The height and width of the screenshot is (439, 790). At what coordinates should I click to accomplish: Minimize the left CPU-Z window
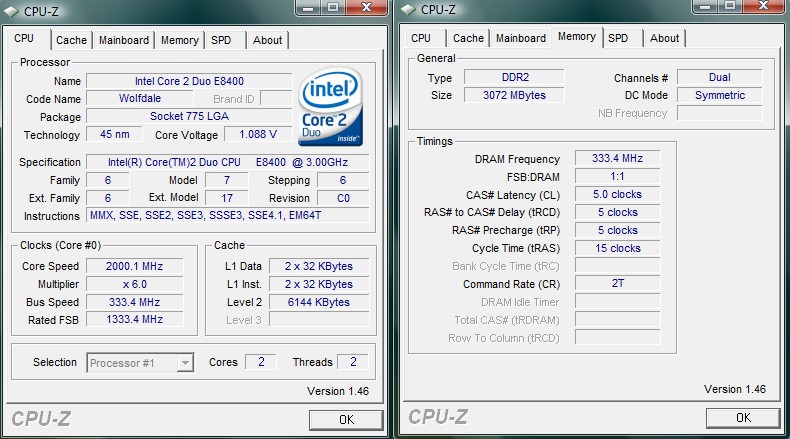(309, 8)
